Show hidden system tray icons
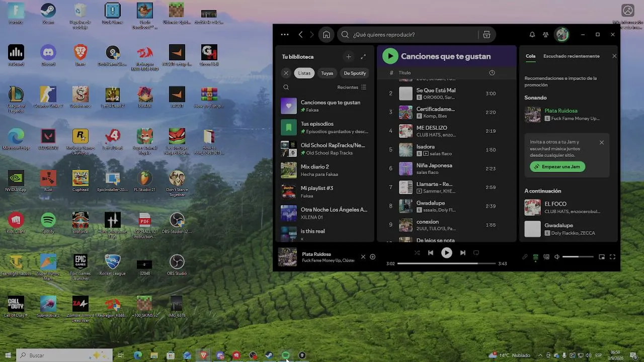The height and width of the screenshot is (362, 644). pos(541,355)
